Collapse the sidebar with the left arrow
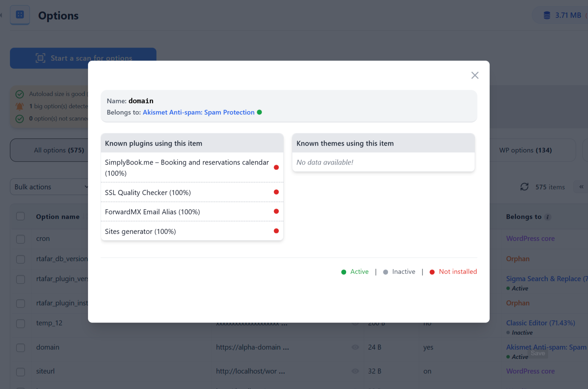The height and width of the screenshot is (389, 588). click(1, 15)
